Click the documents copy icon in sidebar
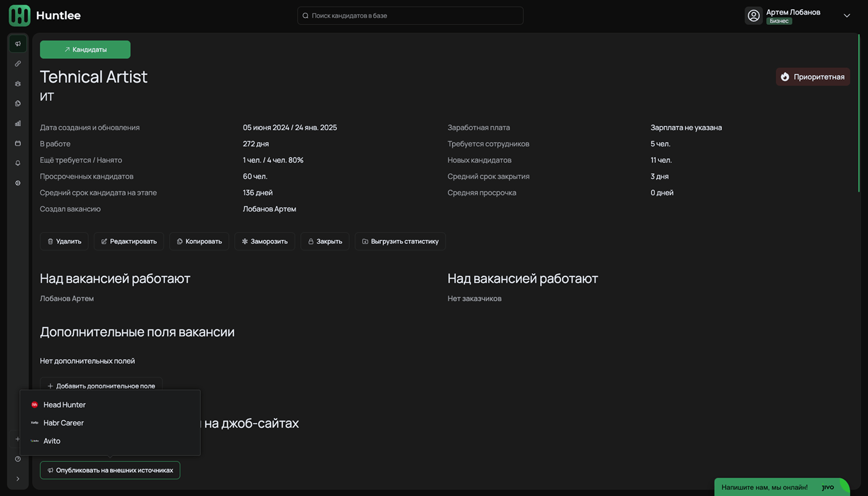Viewport: 868px width, 496px height. pyautogui.click(x=18, y=103)
